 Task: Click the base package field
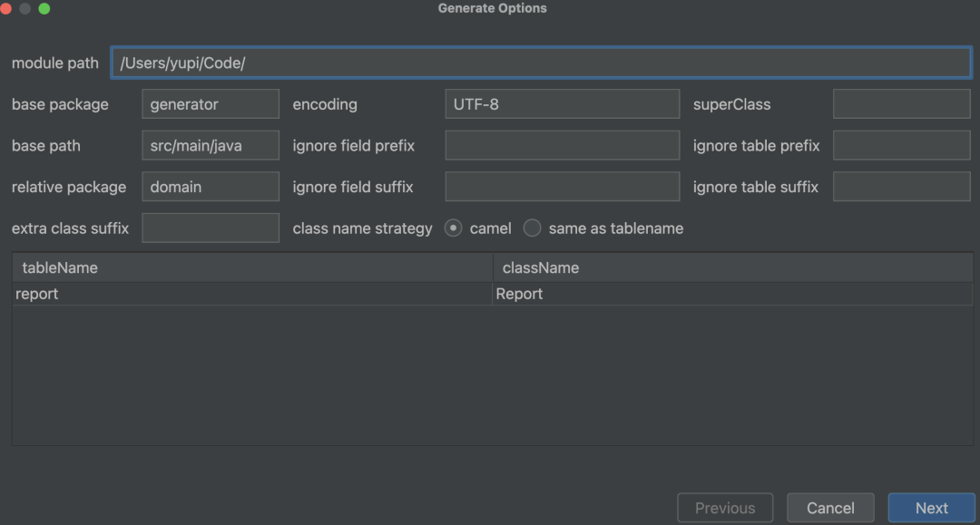pyautogui.click(x=210, y=104)
